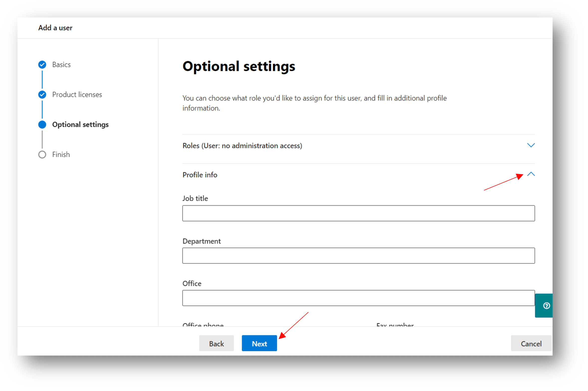The height and width of the screenshot is (391, 588).
Task: Click the empty Finish step circle
Action: pyautogui.click(x=42, y=154)
